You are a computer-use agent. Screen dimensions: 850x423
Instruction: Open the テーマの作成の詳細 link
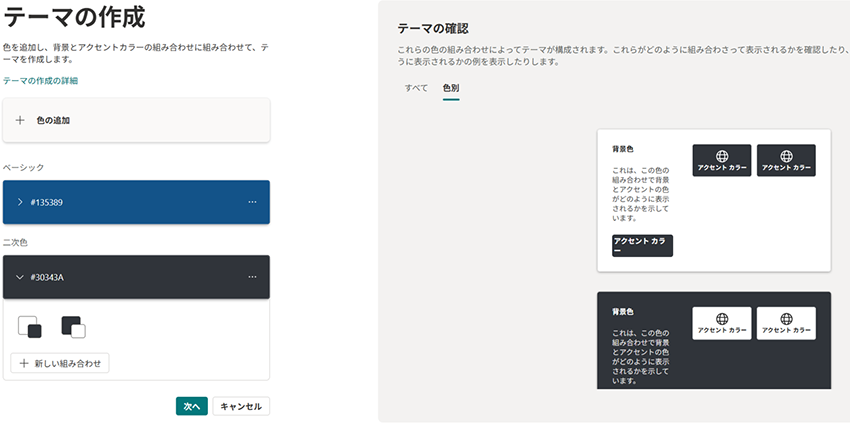(40, 80)
